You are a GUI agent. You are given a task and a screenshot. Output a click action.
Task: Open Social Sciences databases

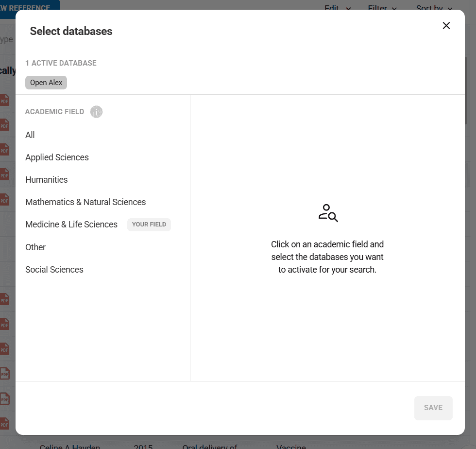point(54,270)
